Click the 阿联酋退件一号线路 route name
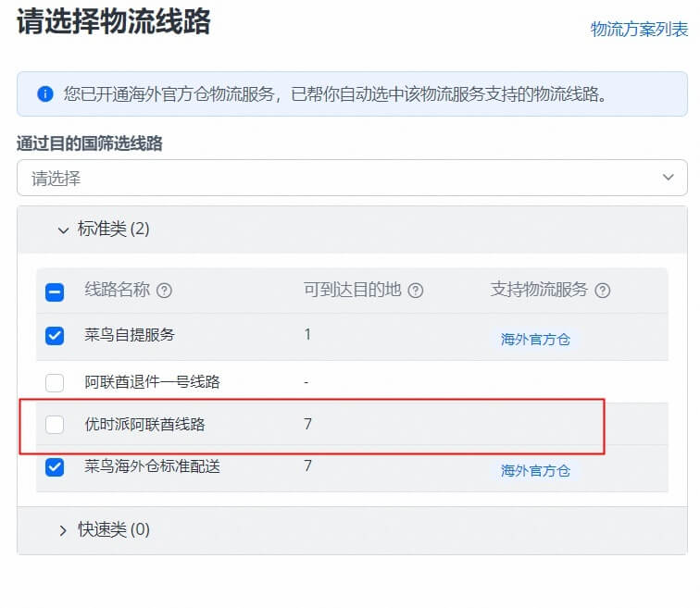The width and height of the screenshot is (700, 608). pos(152,381)
